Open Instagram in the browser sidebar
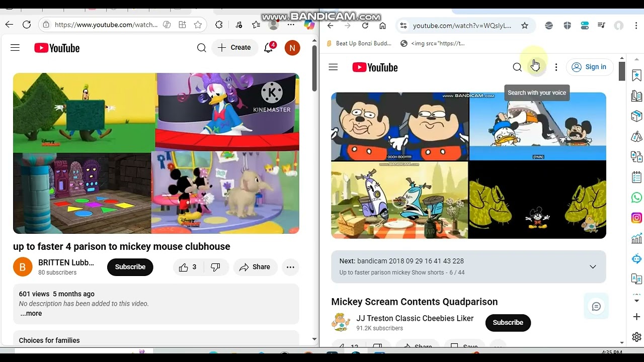644x362 pixels. 636,218
